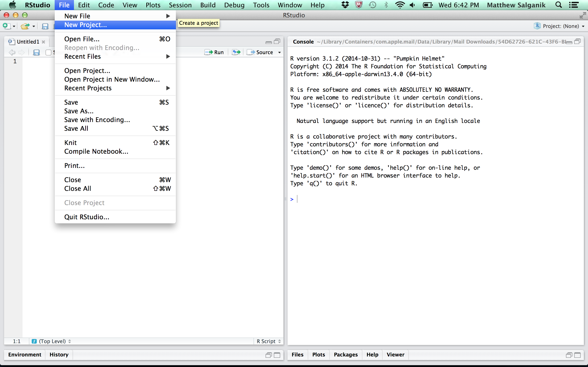
Task: Toggle the Source on Save checkbox
Action: (x=48, y=53)
